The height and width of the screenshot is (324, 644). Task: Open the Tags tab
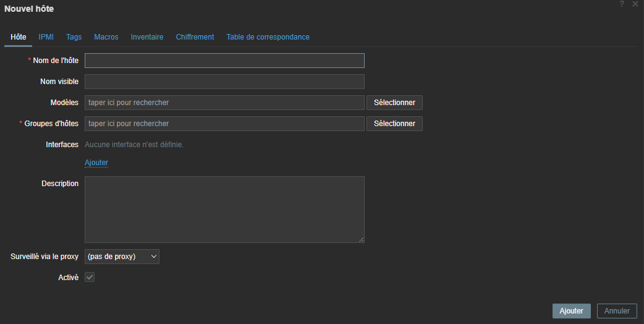(x=74, y=37)
